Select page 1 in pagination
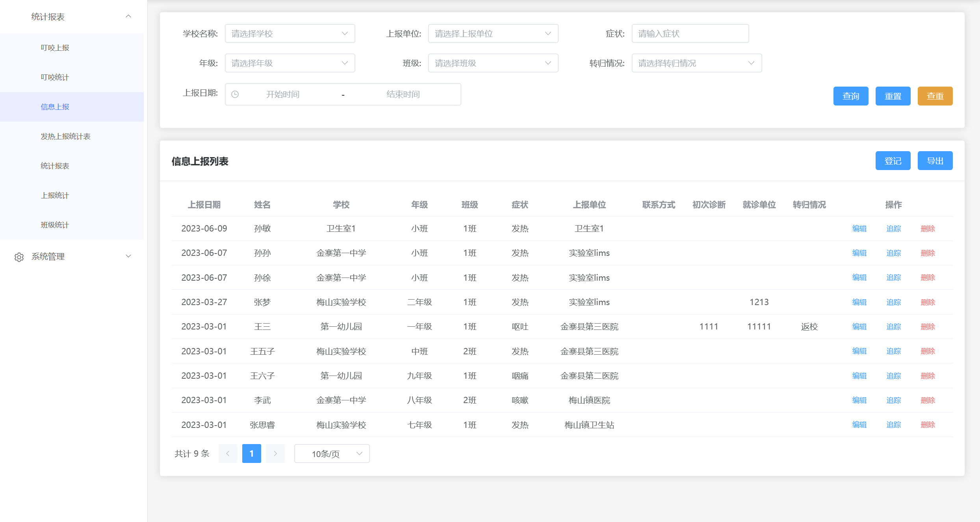 pos(252,454)
